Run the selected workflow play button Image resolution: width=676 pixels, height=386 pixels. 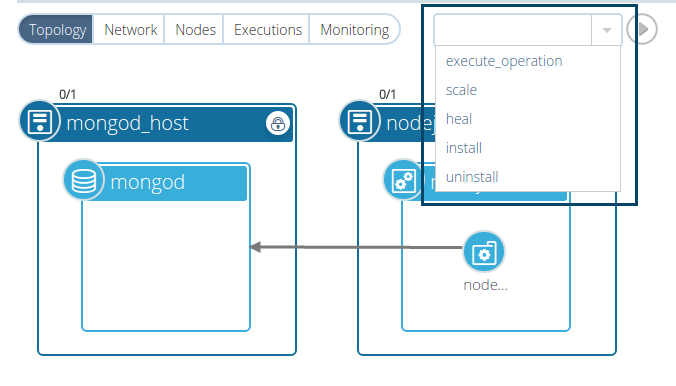[642, 29]
